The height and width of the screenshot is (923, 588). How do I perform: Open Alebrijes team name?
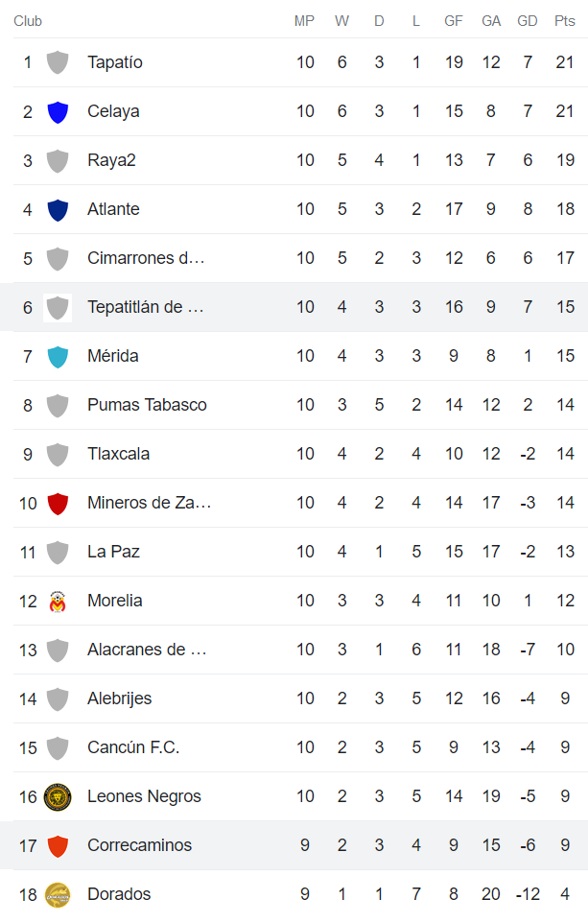[119, 698]
